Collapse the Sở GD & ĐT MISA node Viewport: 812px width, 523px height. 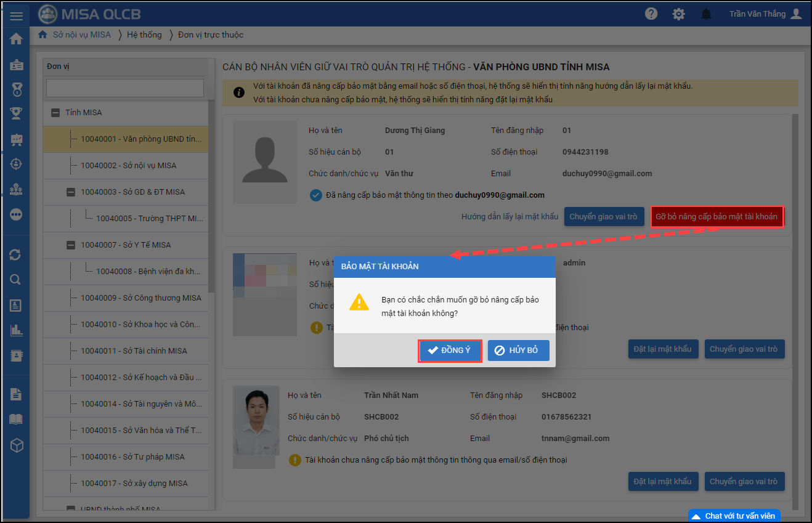(x=71, y=192)
